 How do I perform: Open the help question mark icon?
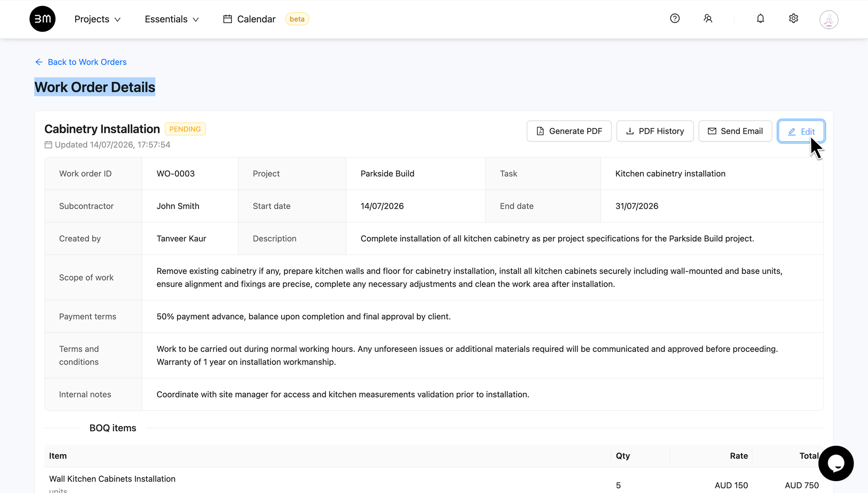pos(675,19)
